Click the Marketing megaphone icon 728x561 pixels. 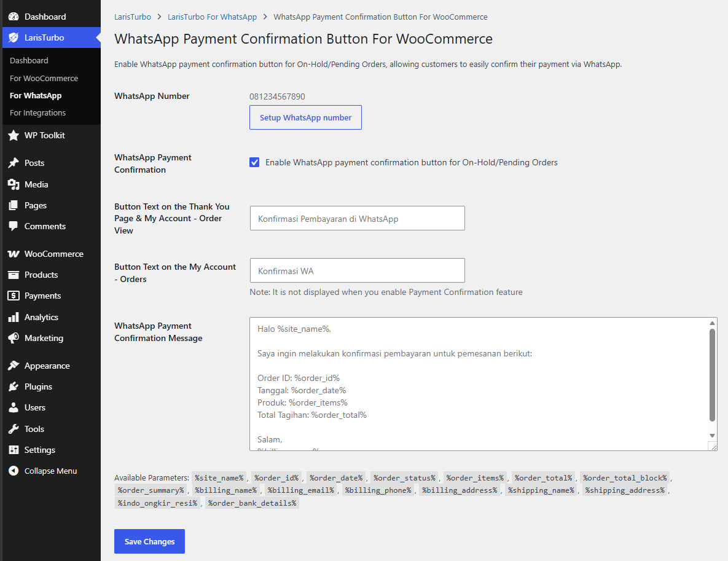[x=14, y=338]
